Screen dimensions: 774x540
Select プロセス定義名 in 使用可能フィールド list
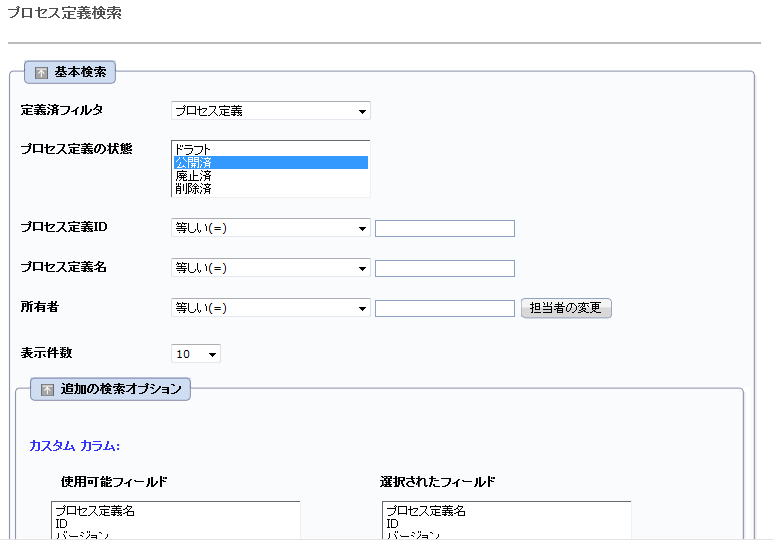pos(176,510)
